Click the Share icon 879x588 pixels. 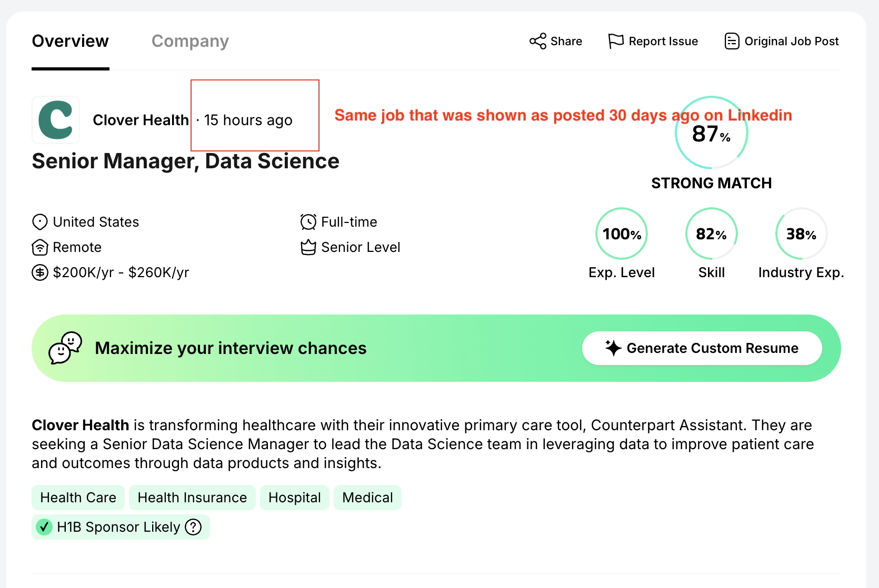(x=537, y=41)
